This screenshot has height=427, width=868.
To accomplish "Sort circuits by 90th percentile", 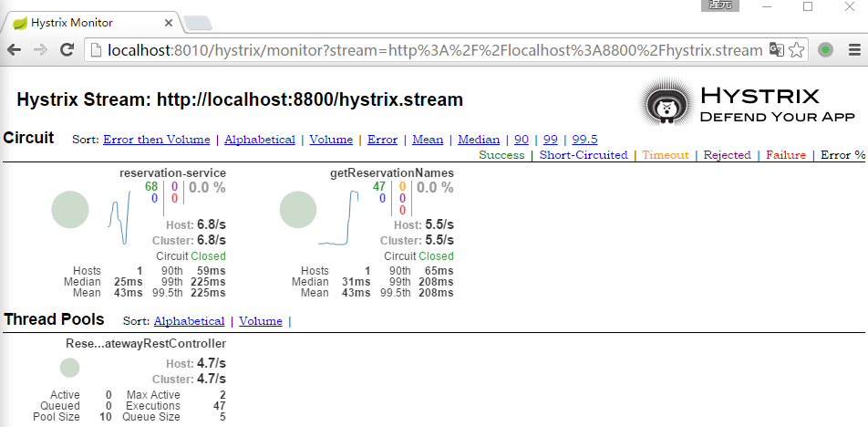I will pos(522,140).
